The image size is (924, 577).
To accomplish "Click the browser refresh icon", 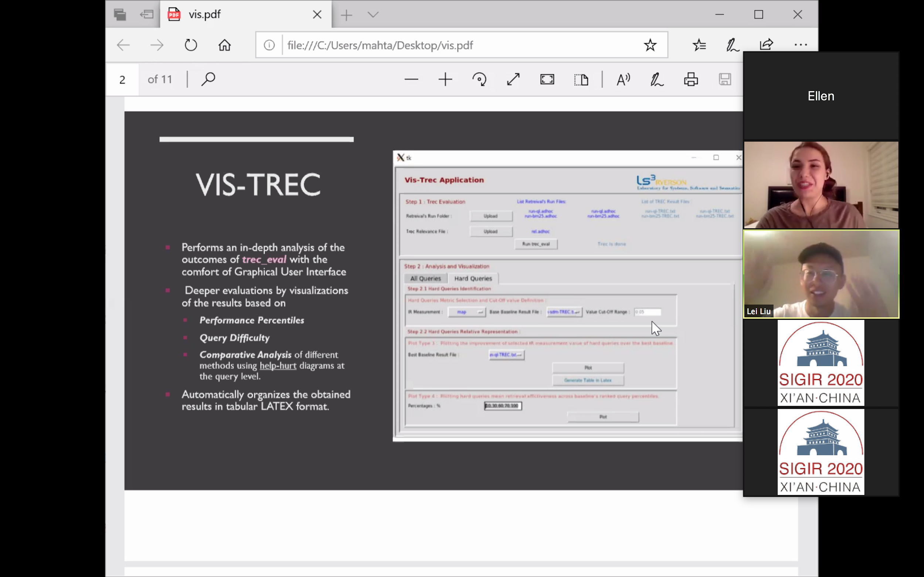I will (190, 45).
